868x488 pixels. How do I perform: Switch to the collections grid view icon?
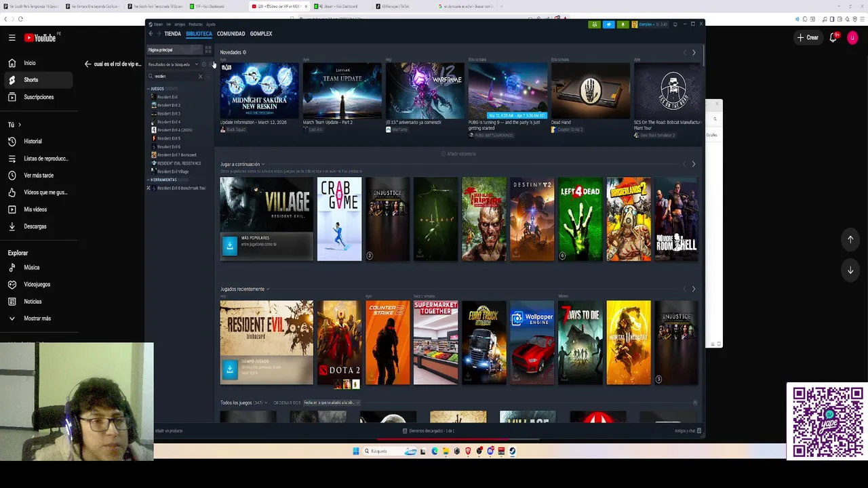208,49
